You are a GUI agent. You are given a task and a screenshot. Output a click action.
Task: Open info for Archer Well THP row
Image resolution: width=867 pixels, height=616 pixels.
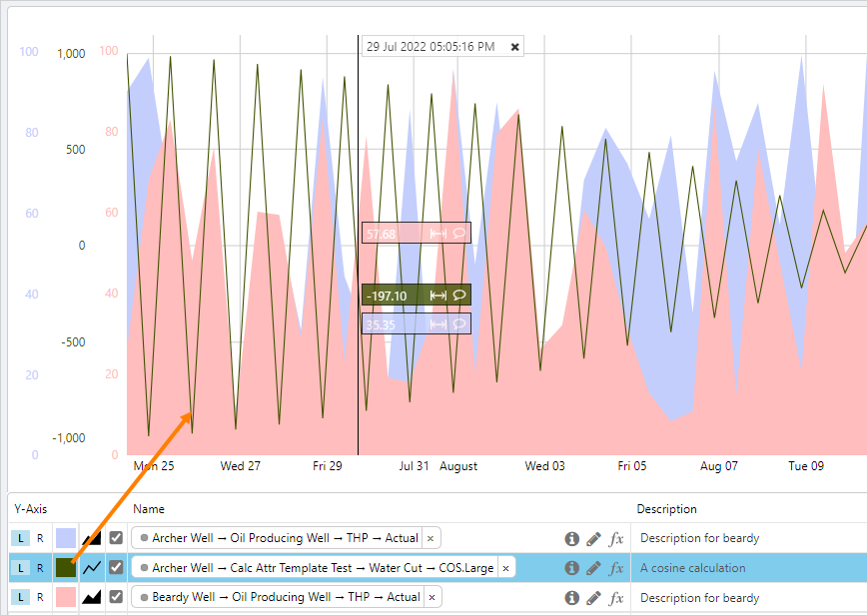coord(572,538)
